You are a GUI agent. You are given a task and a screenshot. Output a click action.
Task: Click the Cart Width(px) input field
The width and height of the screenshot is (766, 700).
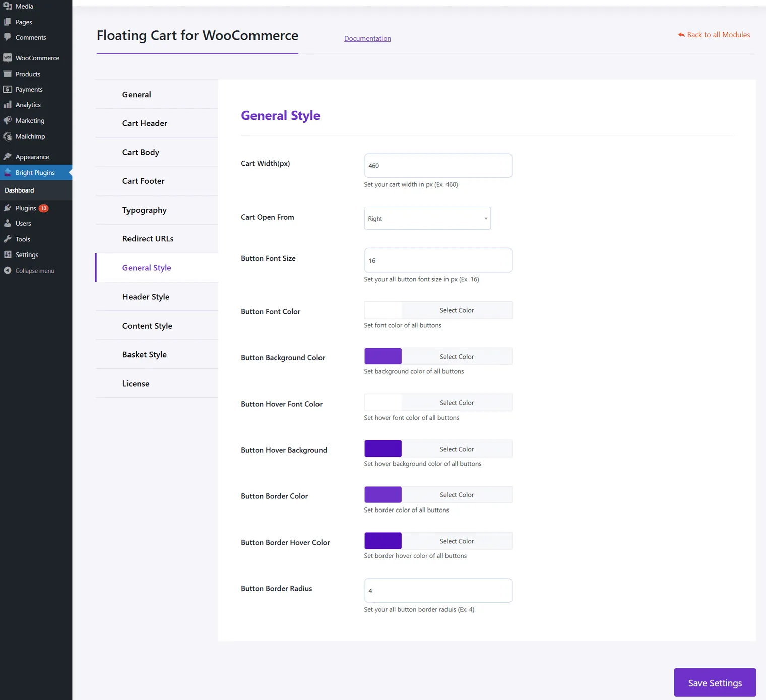(x=438, y=165)
